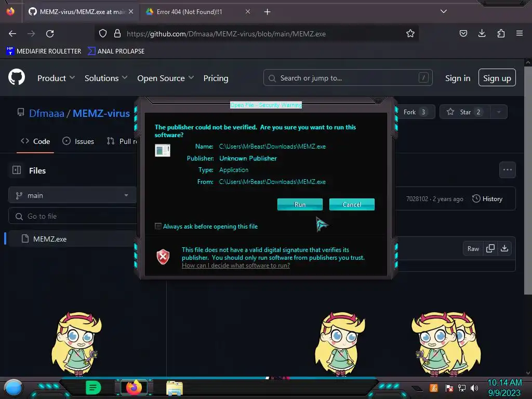The height and width of the screenshot is (399, 532).
Task: Click Run in Security Warning dialog
Action: 300,204
